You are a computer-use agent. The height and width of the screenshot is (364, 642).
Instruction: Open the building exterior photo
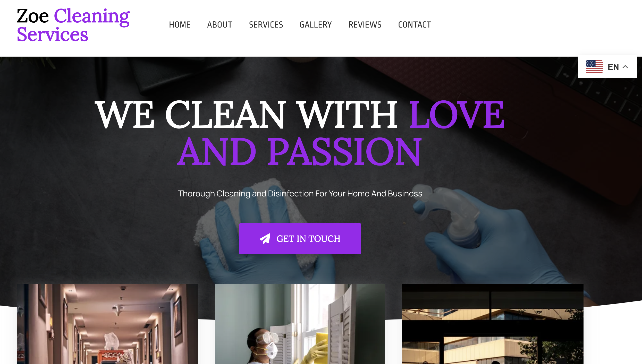[493, 324]
